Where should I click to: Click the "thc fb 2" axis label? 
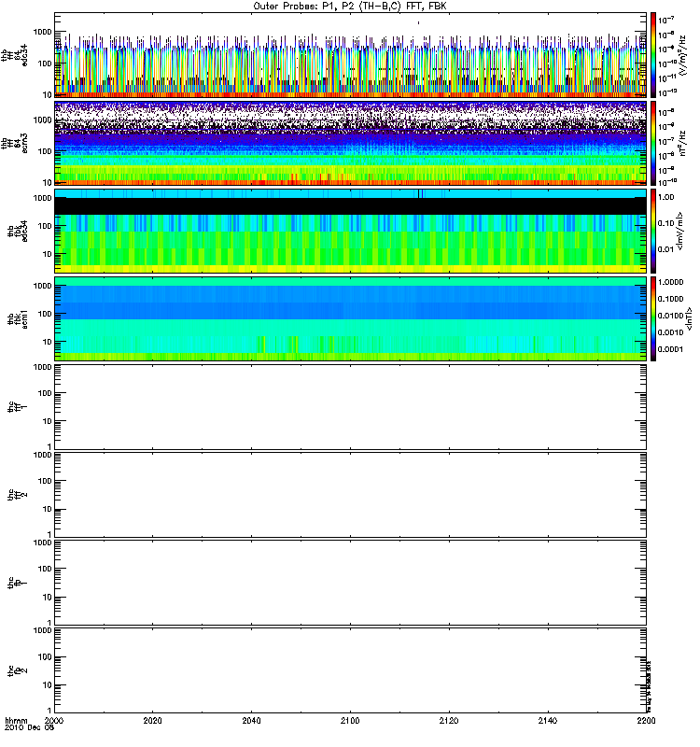[17, 670]
